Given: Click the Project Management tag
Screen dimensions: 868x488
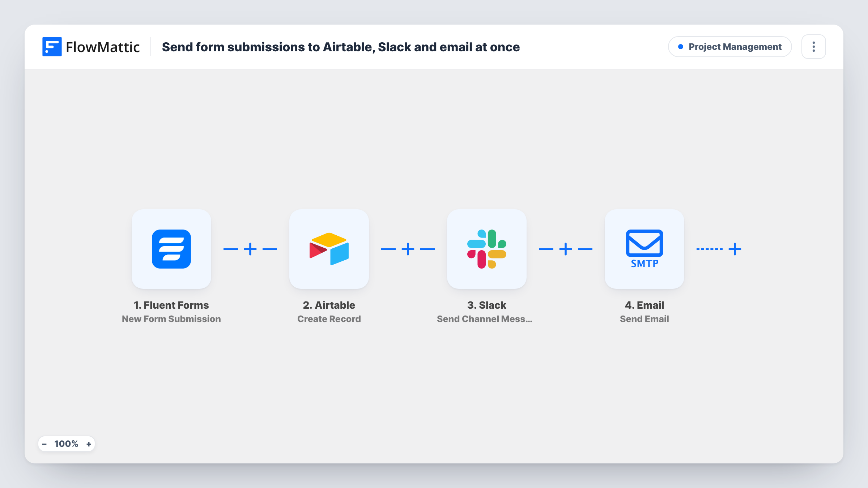Looking at the screenshot, I should [730, 47].
